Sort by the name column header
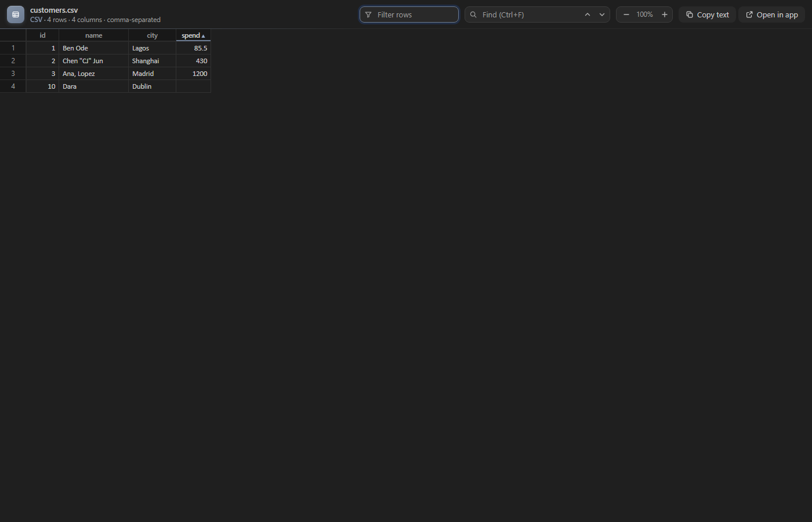The width and height of the screenshot is (812, 522). coord(93,35)
